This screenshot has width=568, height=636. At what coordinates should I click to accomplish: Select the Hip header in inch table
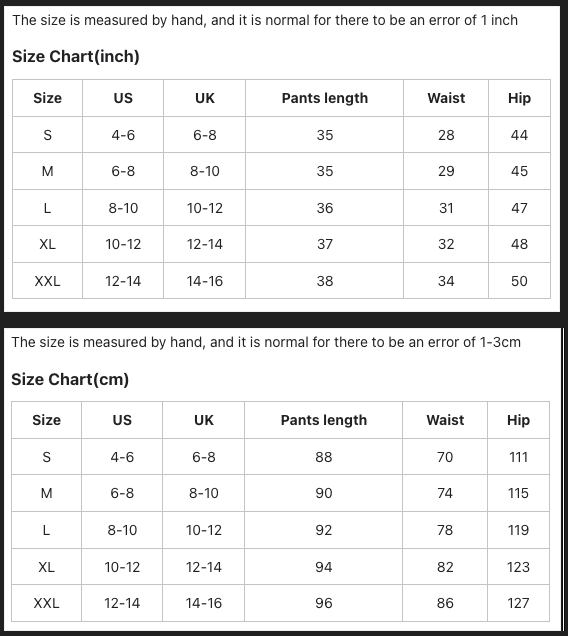[519, 98]
